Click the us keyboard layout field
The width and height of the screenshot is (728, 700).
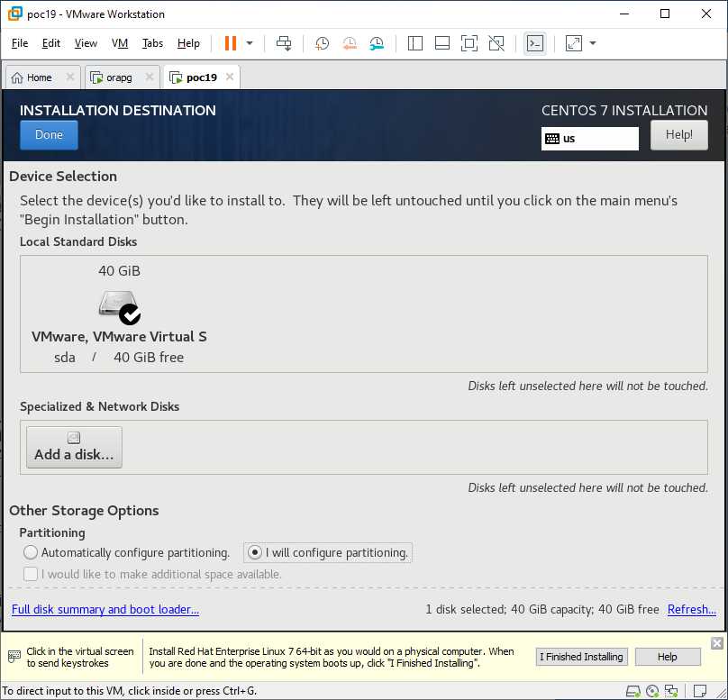pyautogui.click(x=589, y=139)
